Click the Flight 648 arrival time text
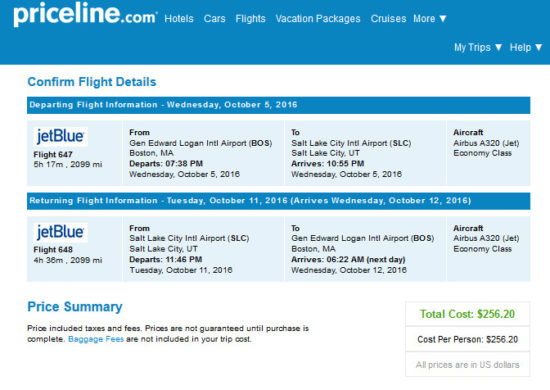The width and height of the screenshot is (550, 390). [348, 260]
